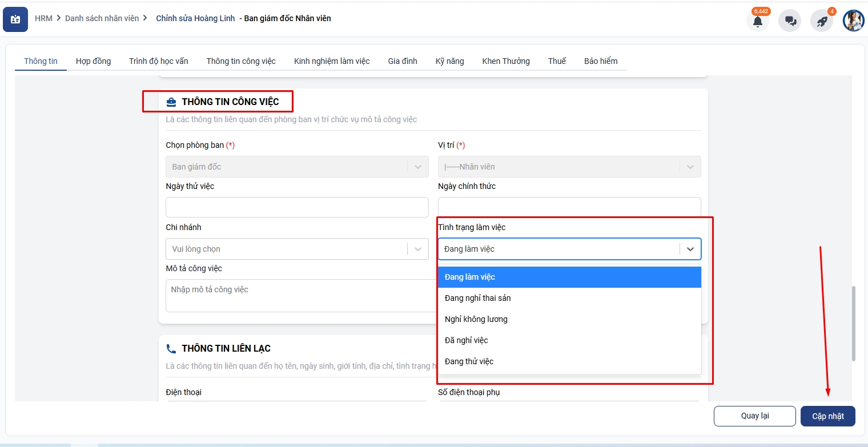Click the briefcase icon beside Thông tin công việc

coord(171,102)
